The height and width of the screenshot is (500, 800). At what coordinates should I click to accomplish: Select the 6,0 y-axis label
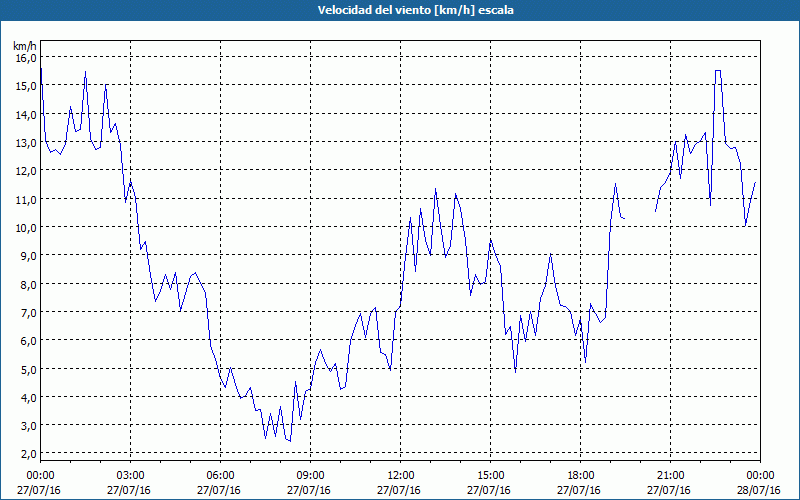tap(28, 340)
